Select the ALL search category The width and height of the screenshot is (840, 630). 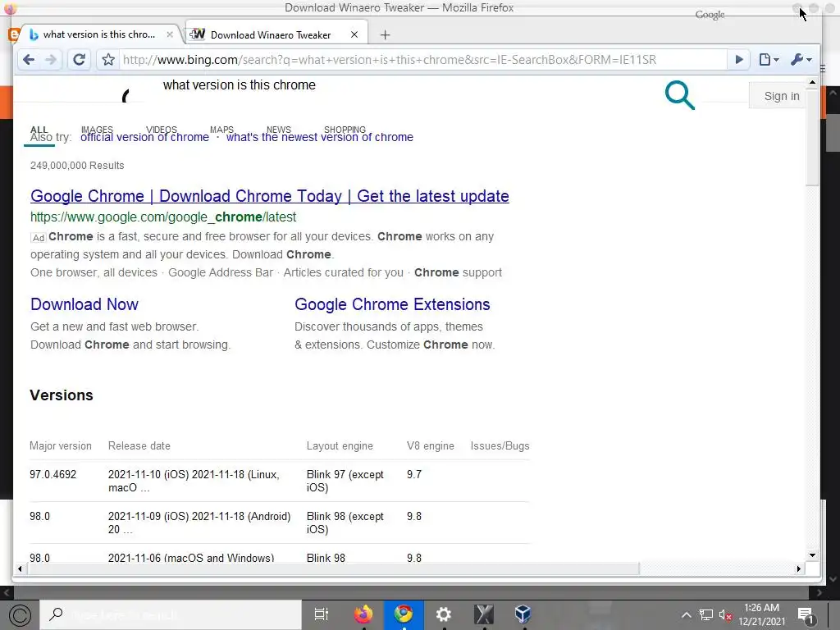tap(39, 130)
